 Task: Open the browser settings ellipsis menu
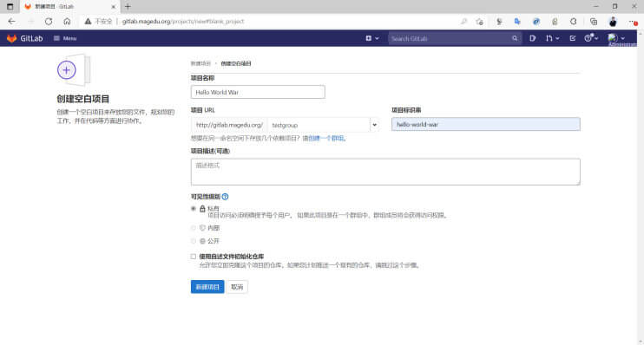tap(633, 22)
